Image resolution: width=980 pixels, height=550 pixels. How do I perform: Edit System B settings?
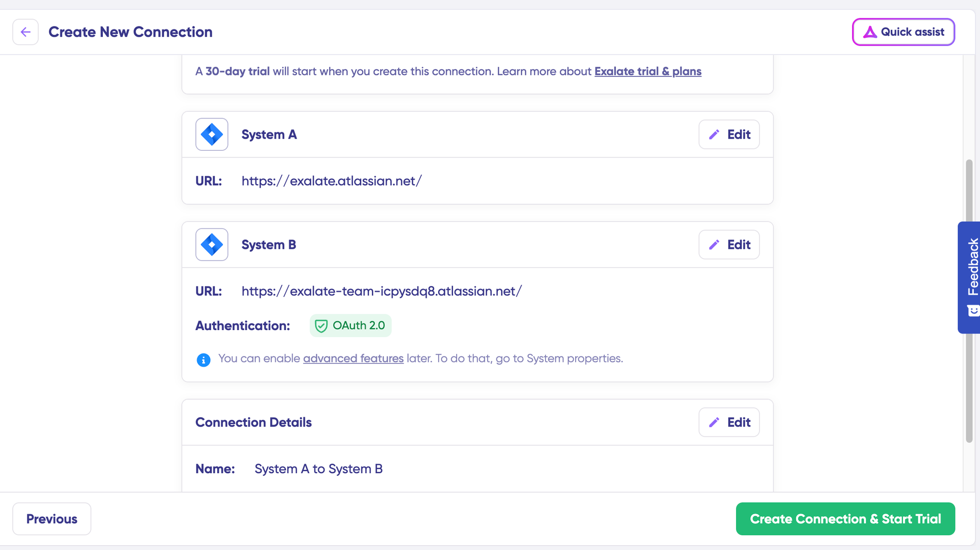click(729, 244)
